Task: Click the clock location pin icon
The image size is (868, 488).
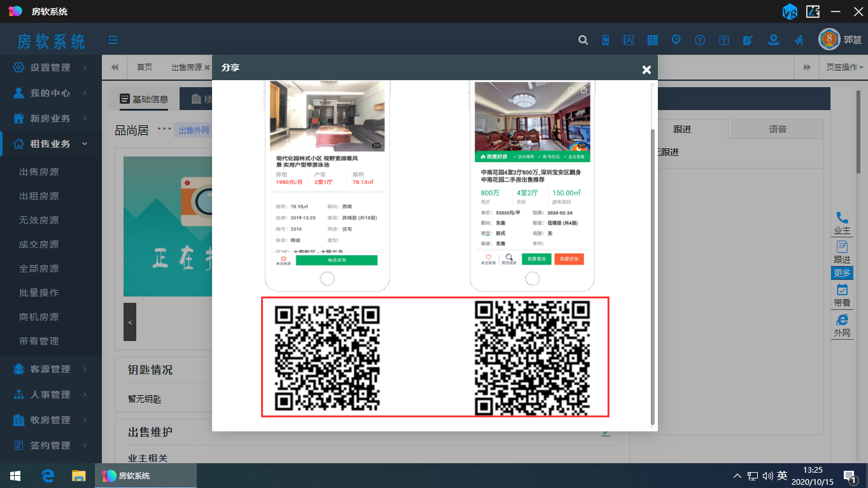Action: pyautogui.click(x=676, y=40)
